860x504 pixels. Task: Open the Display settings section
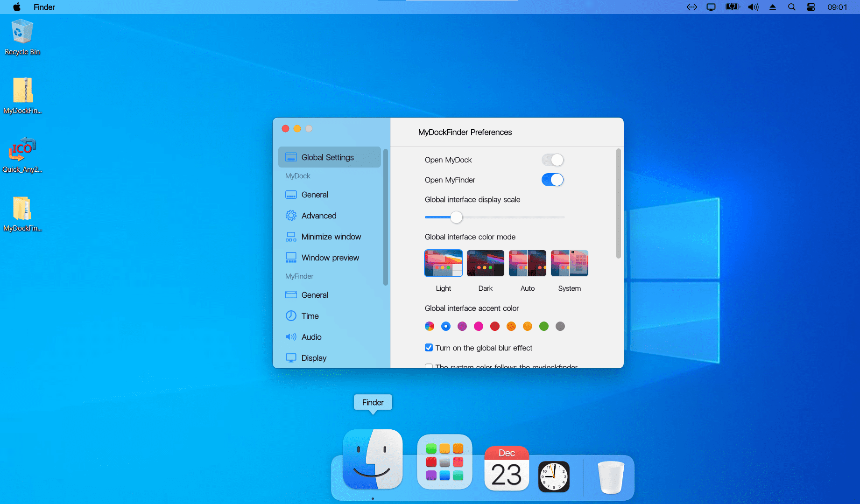[x=330, y=358]
